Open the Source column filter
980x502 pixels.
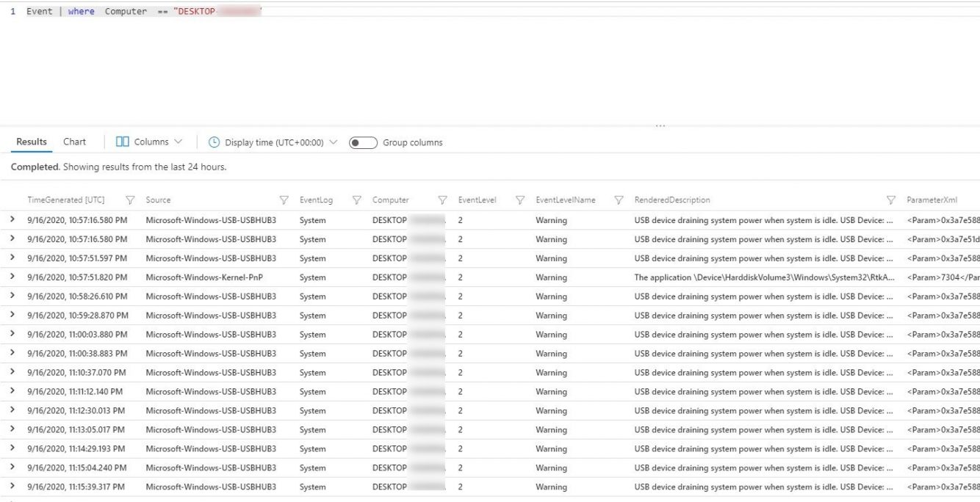coord(284,200)
